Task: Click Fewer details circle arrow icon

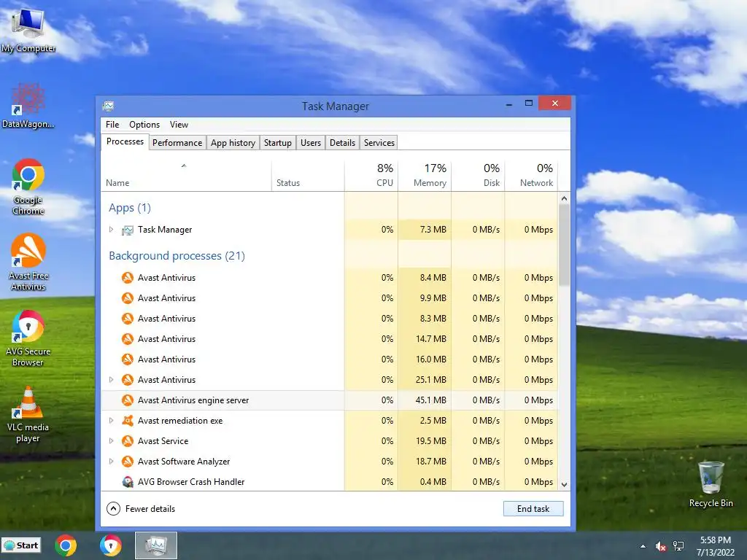Action: coord(113,508)
